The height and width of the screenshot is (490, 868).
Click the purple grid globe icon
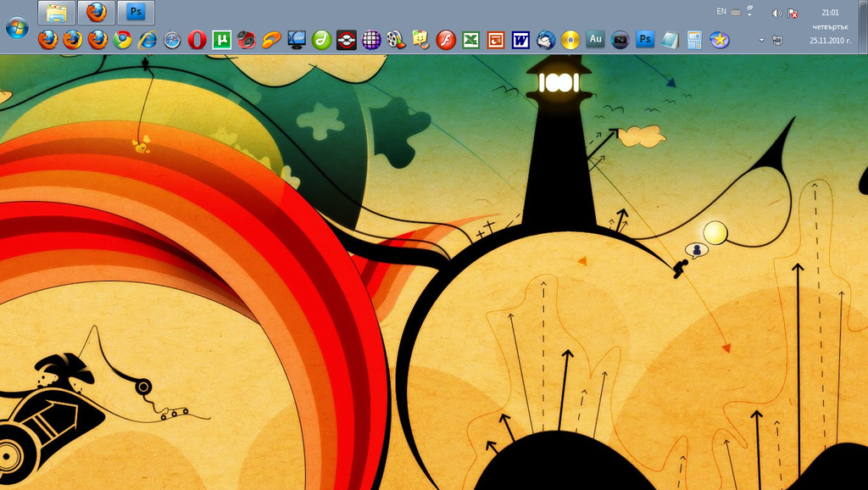pos(371,40)
